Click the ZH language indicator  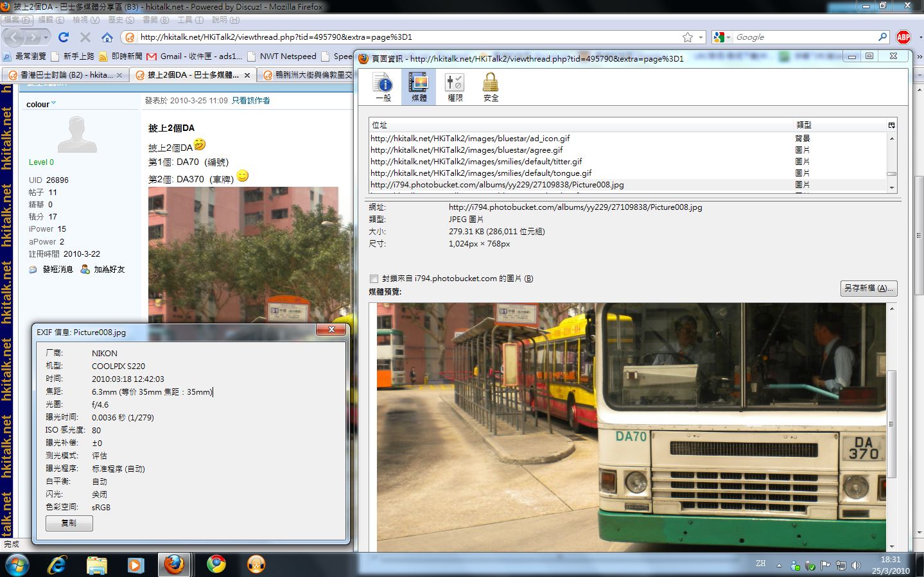(761, 564)
